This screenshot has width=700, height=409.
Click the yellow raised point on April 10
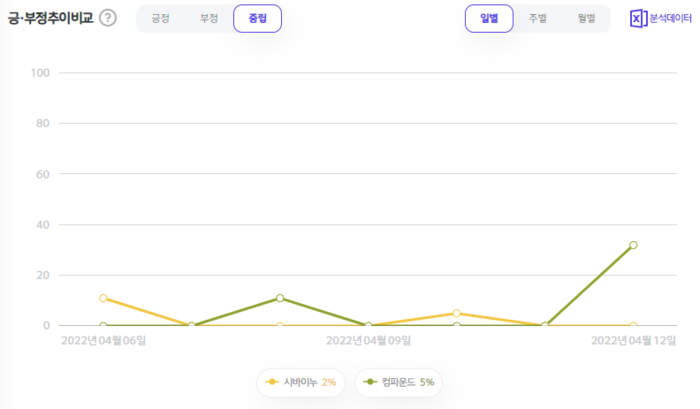point(456,313)
